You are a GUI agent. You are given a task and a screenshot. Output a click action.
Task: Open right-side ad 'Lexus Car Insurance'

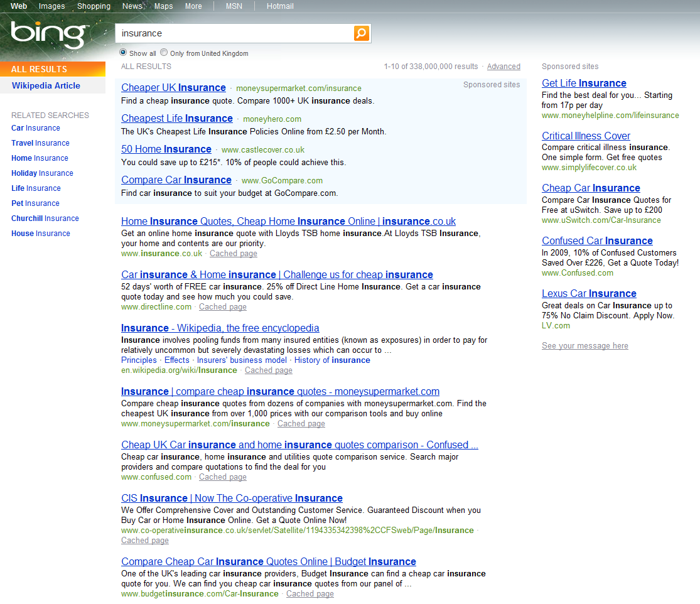pyautogui.click(x=590, y=294)
